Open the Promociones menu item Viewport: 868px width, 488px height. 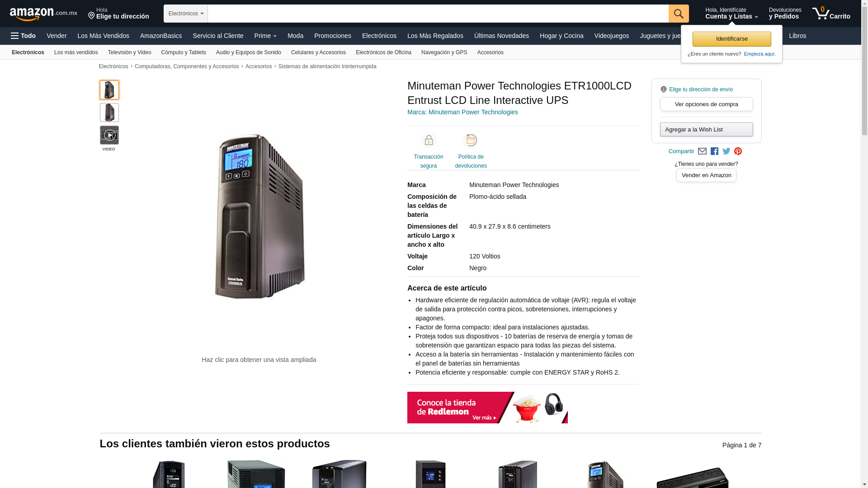[x=333, y=36]
